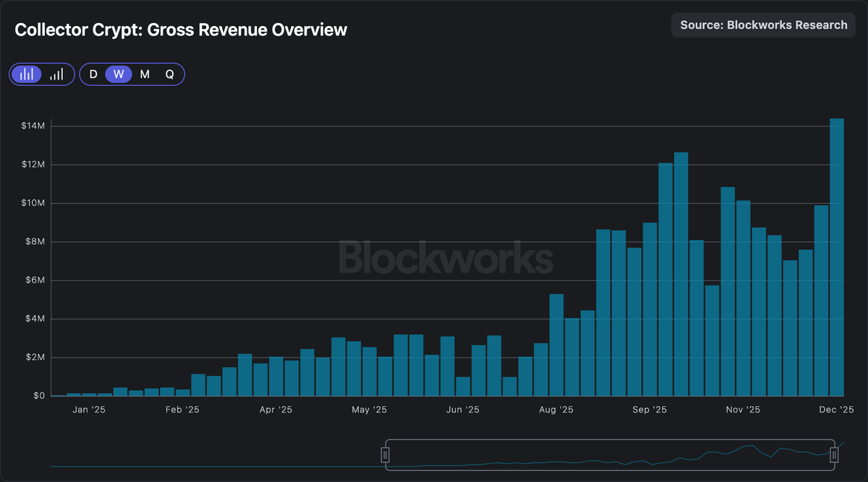
Task: Select the Weekly (W) interval
Action: click(119, 74)
